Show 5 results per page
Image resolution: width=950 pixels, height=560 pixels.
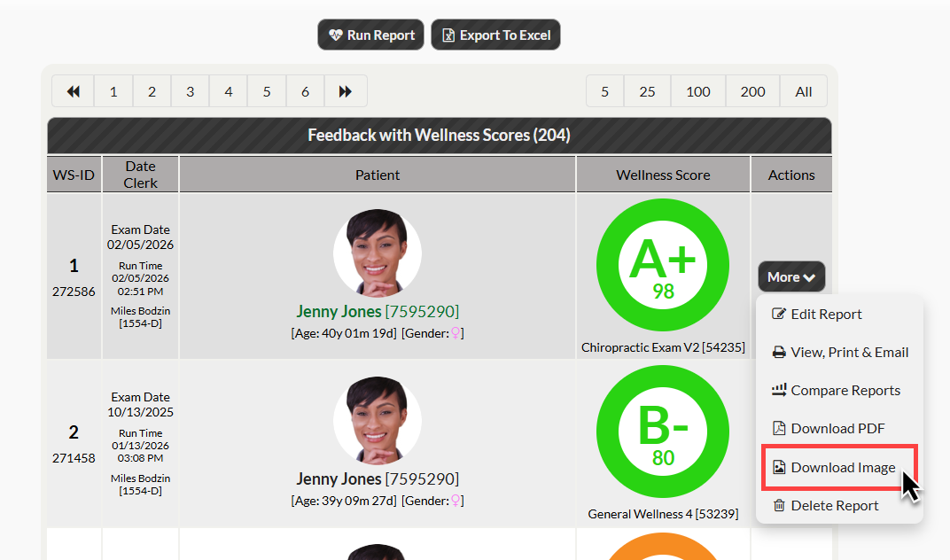[604, 91]
